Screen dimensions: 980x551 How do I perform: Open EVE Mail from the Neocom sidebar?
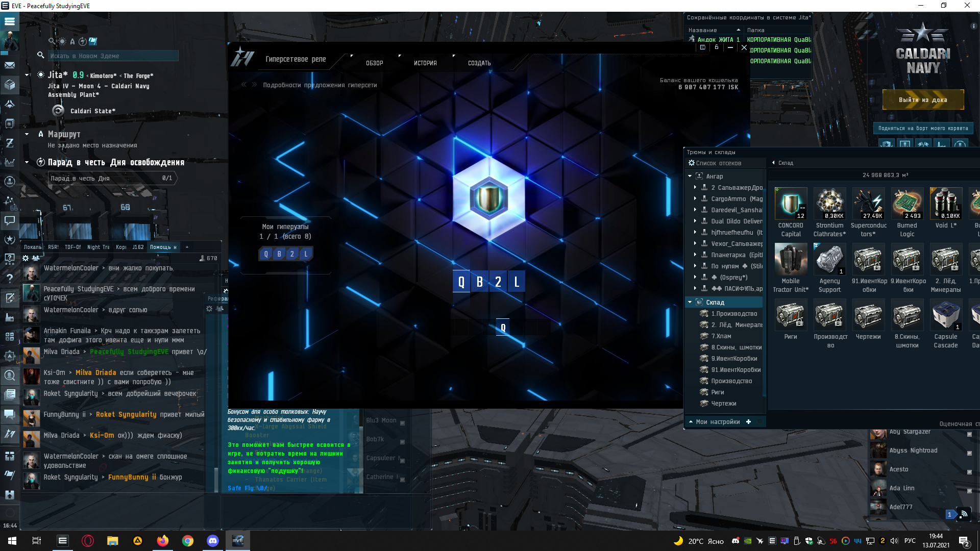tap(9, 65)
